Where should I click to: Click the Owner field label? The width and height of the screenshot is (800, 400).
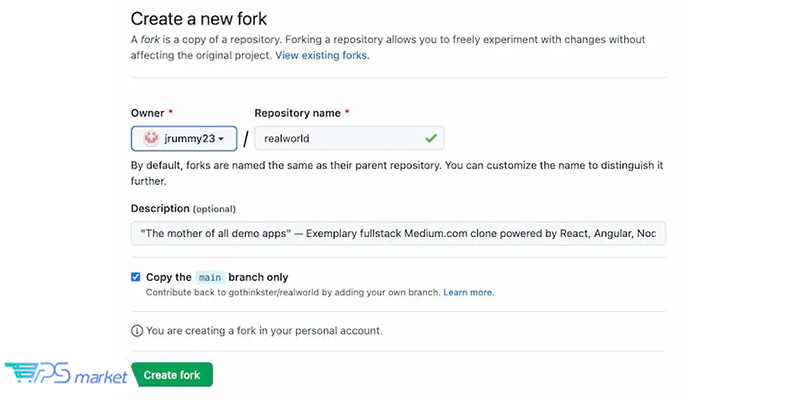click(x=148, y=113)
